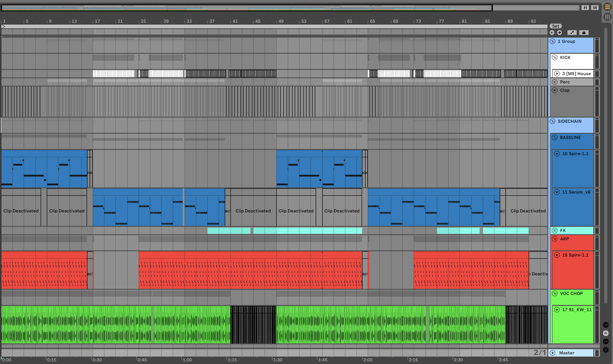The height and width of the screenshot is (364, 613).
Task: Toggle the Mixer (M) section button
Action: [606, 342]
